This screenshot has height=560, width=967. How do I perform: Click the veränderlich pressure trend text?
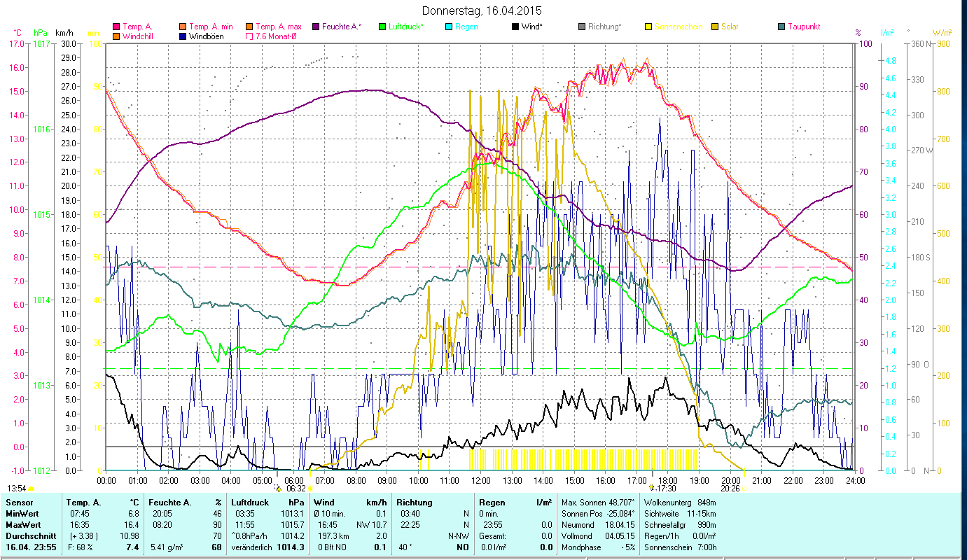coord(253,547)
